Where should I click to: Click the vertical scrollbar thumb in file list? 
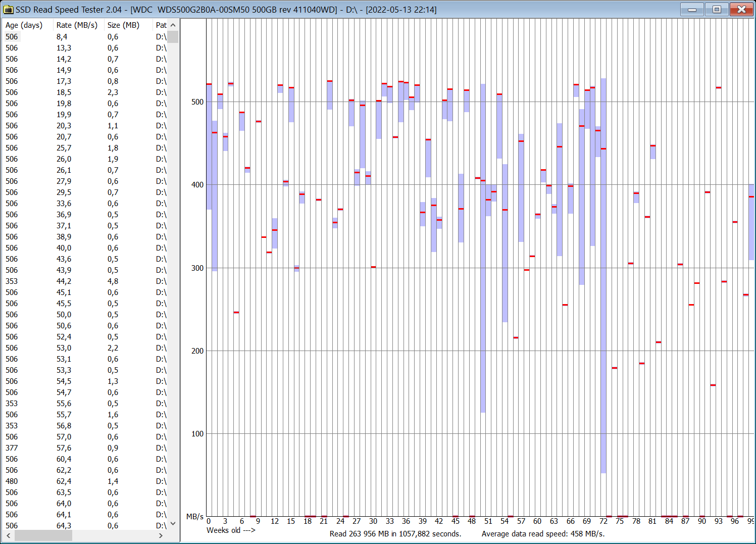coord(173,37)
